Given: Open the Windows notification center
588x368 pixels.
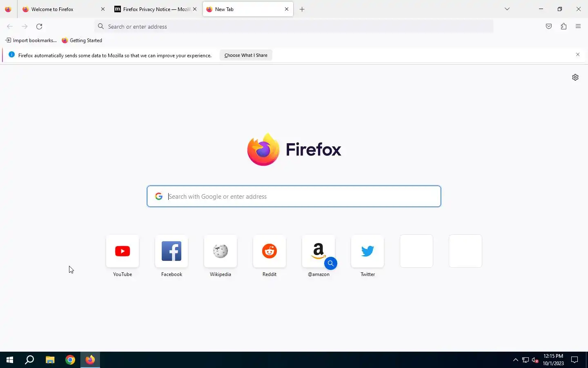Looking at the screenshot, I should [x=575, y=360].
